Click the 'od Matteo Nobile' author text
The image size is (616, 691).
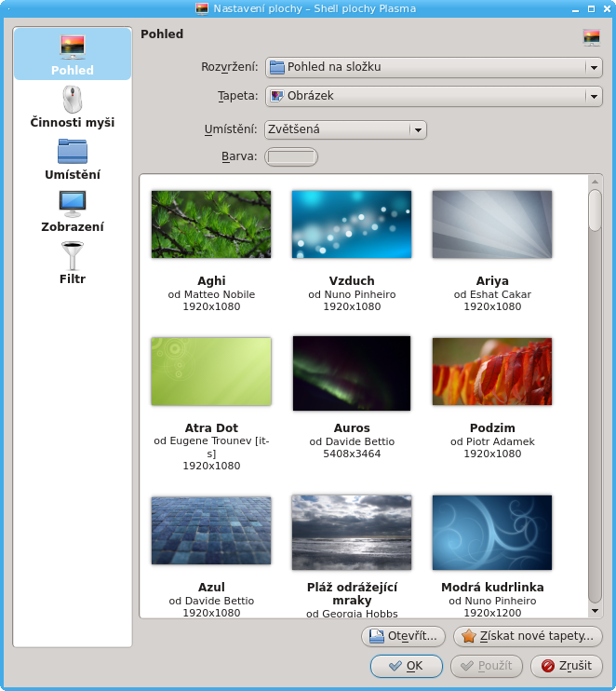pyautogui.click(x=211, y=294)
